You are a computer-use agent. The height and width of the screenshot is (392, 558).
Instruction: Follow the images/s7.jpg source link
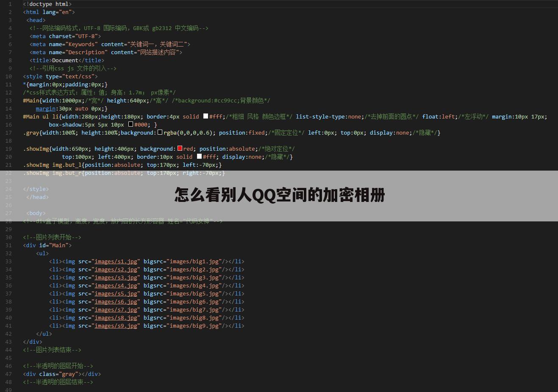[x=116, y=309]
